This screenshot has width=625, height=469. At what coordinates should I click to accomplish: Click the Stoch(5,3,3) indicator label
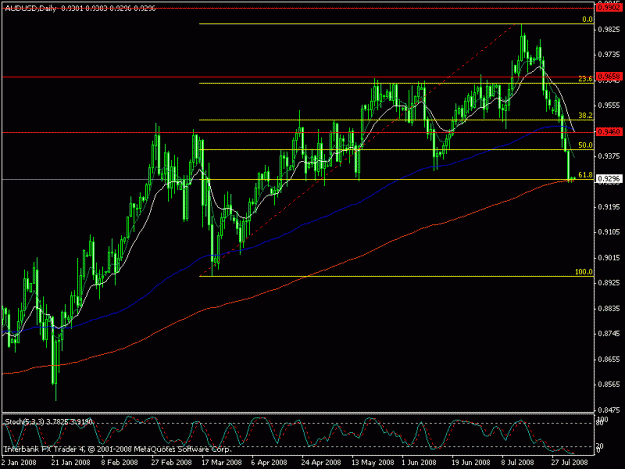(23, 422)
